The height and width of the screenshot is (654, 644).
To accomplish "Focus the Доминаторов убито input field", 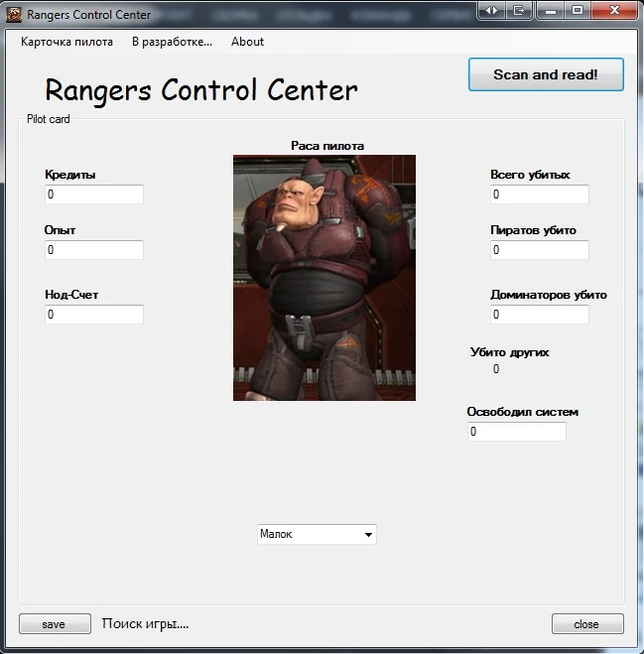I will pos(540,315).
